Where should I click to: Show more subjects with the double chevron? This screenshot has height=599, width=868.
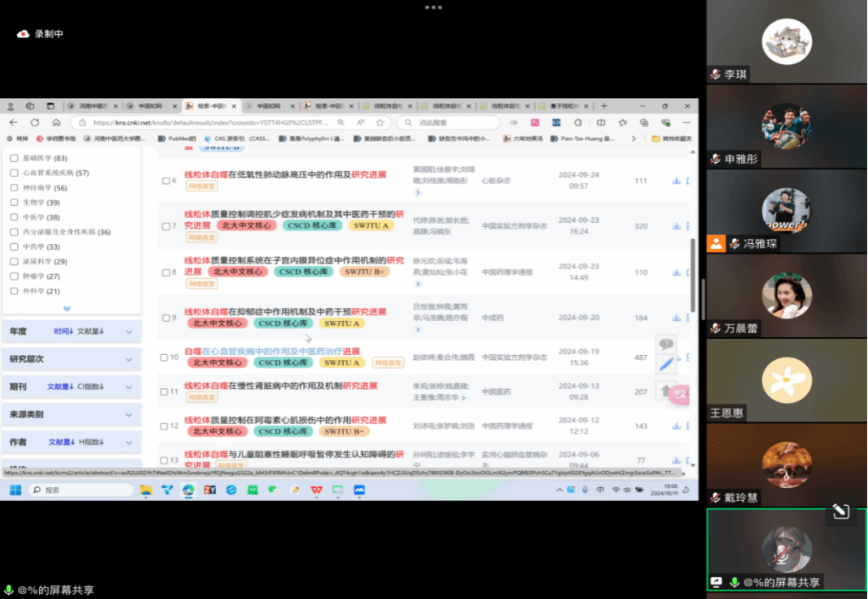(67, 308)
